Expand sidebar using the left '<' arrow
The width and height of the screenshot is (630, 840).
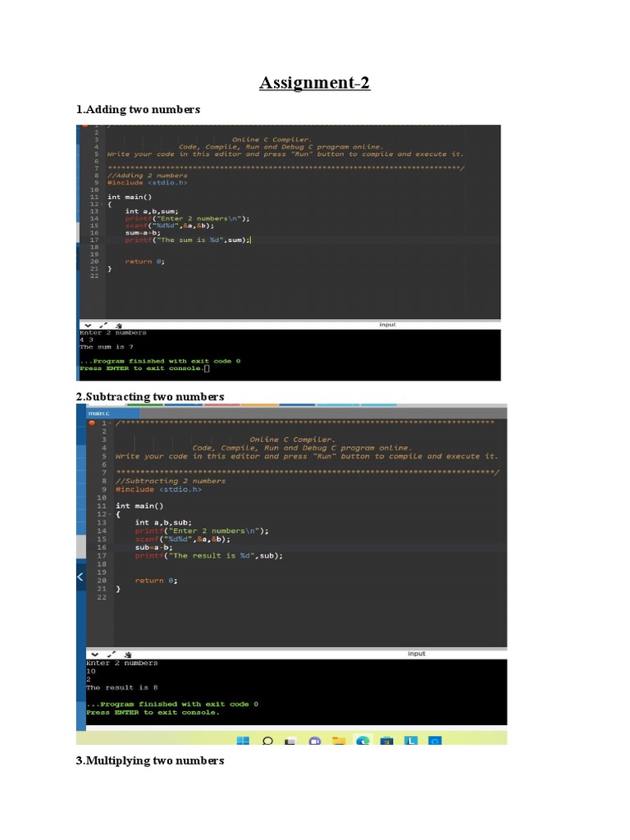click(80, 577)
